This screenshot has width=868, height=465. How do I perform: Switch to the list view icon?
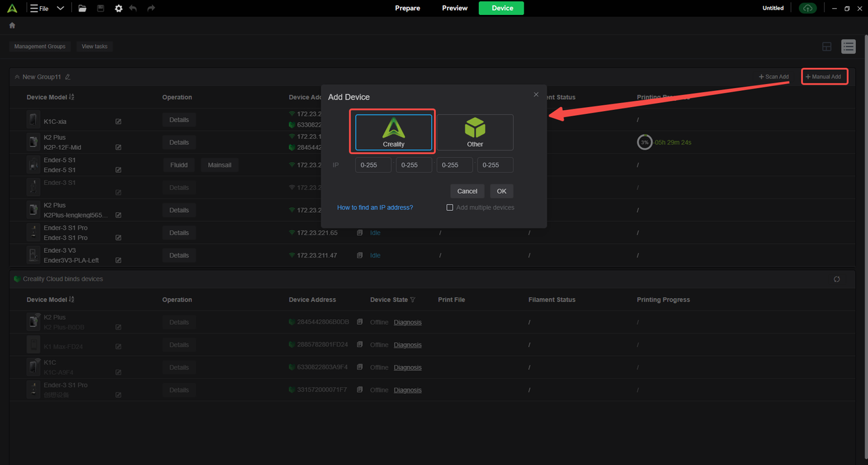click(x=848, y=46)
